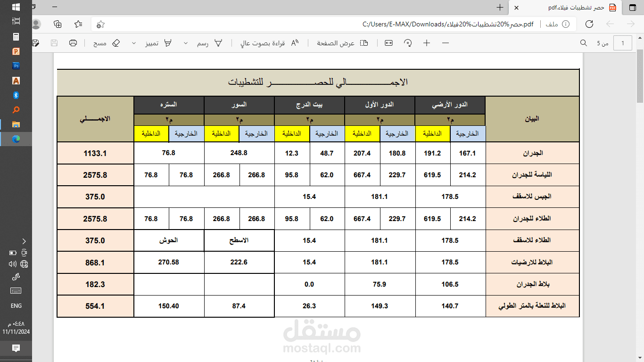Click the الاجمالي value 1133.1
The image size is (644, 362).
[x=95, y=153]
